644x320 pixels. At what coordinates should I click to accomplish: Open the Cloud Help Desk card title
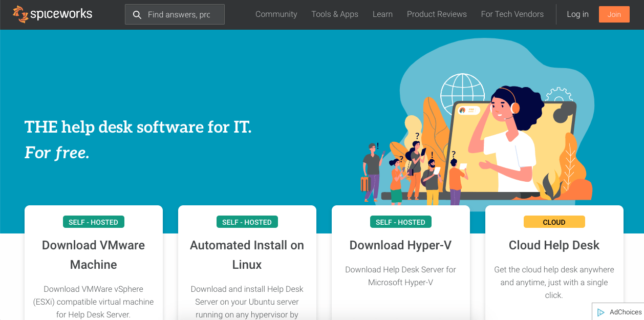coord(554,245)
